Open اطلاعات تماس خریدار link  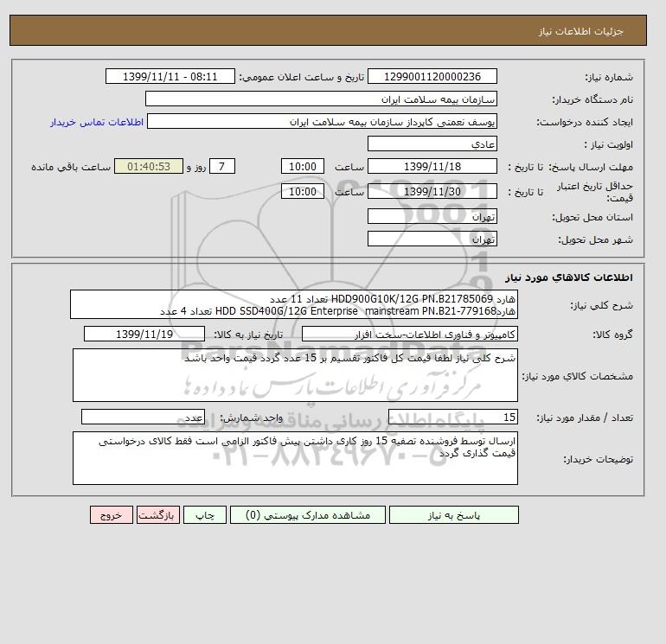(97, 122)
